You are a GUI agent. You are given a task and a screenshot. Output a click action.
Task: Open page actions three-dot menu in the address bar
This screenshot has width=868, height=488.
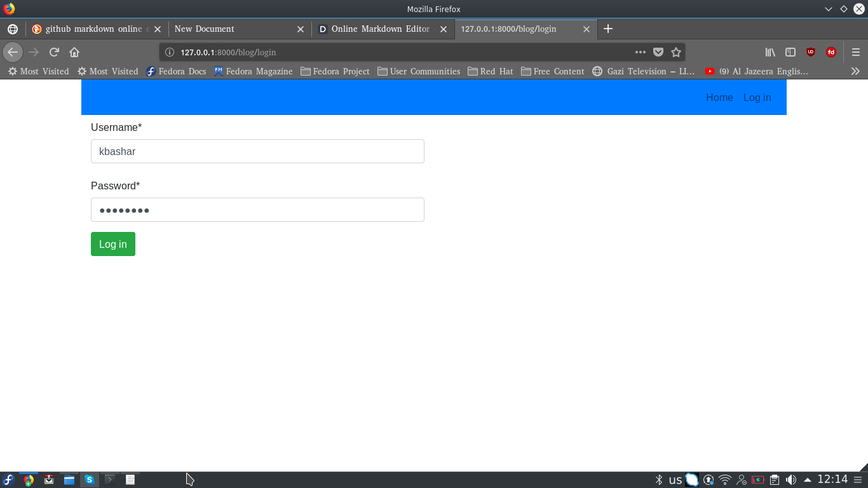click(641, 52)
